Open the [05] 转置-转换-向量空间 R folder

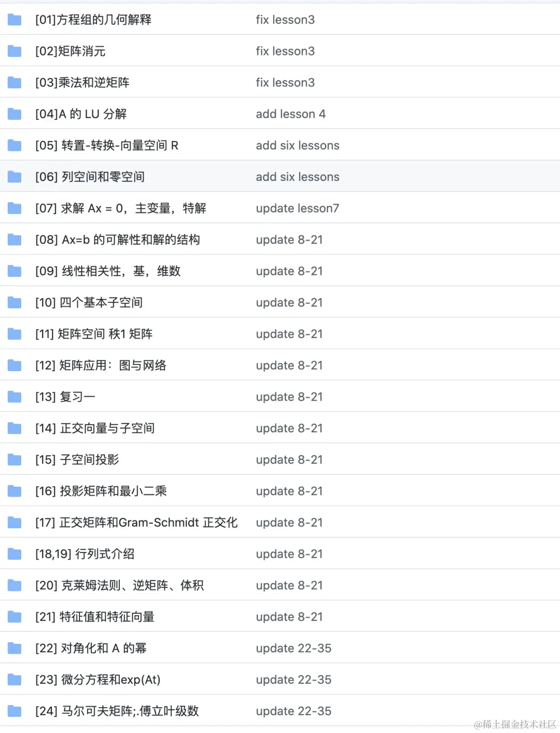click(x=106, y=145)
